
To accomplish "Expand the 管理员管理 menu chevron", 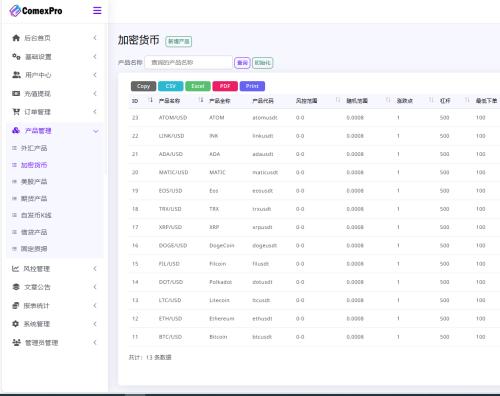I will pyautogui.click(x=95, y=342).
